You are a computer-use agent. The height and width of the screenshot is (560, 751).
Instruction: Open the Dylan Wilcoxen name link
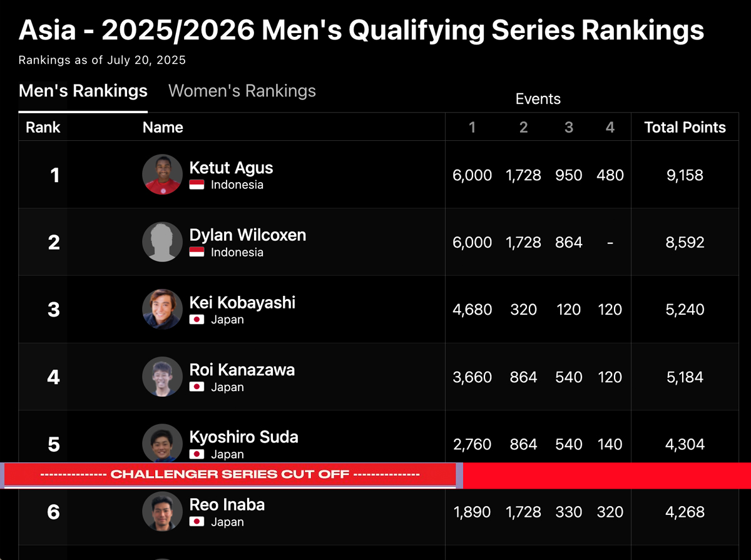248,235
